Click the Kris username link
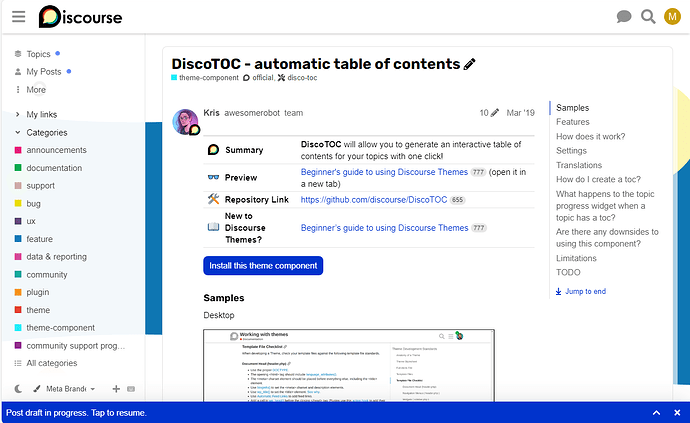The width and height of the screenshot is (690, 423). point(211,113)
